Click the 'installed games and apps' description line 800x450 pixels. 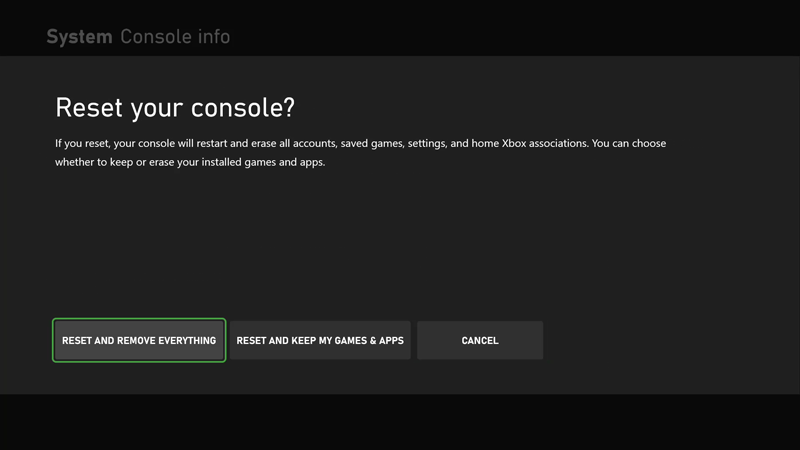point(190,162)
